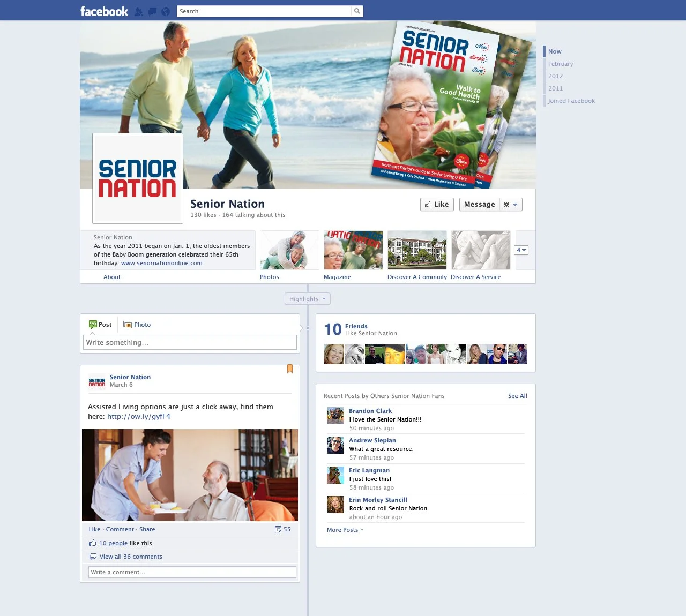
Task: Open the Magazine app thumbnail
Action: click(353, 250)
